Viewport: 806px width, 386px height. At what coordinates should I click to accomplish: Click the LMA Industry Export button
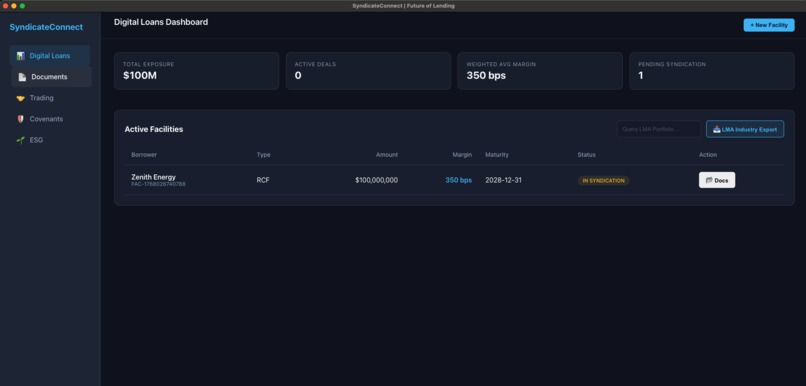tap(745, 129)
